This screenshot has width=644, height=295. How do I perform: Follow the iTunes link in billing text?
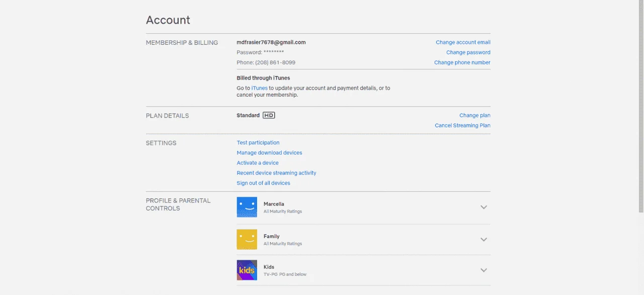click(x=260, y=88)
